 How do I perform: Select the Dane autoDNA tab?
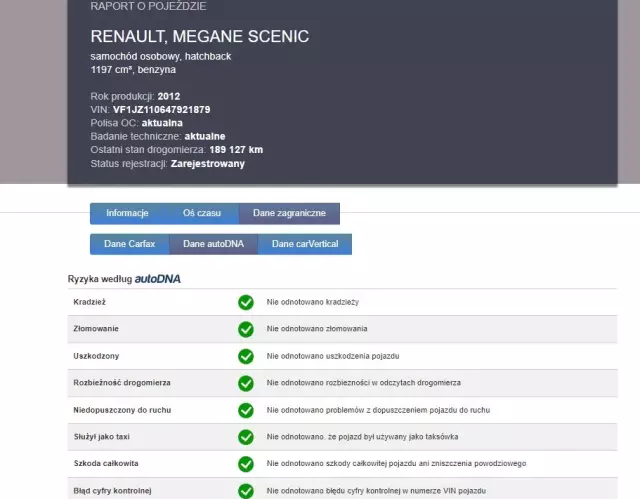tap(213, 244)
